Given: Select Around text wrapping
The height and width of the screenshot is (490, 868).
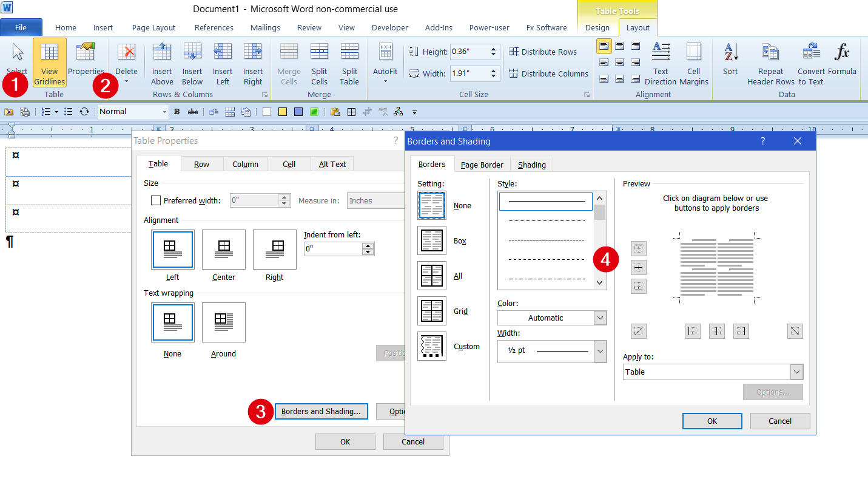Looking at the screenshot, I should pos(224,322).
